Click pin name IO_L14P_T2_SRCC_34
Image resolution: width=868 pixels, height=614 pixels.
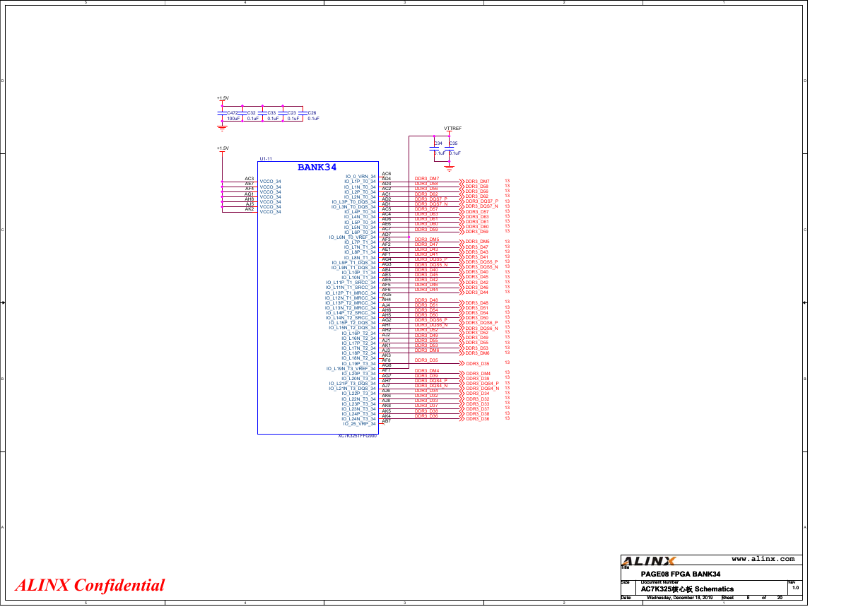coord(351,313)
